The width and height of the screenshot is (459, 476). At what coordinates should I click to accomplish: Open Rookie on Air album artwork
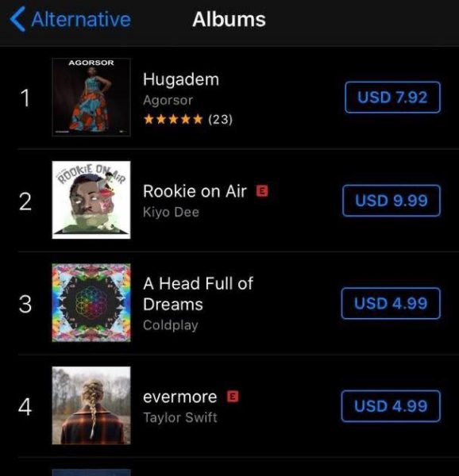pyautogui.click(x=91, y=200)
